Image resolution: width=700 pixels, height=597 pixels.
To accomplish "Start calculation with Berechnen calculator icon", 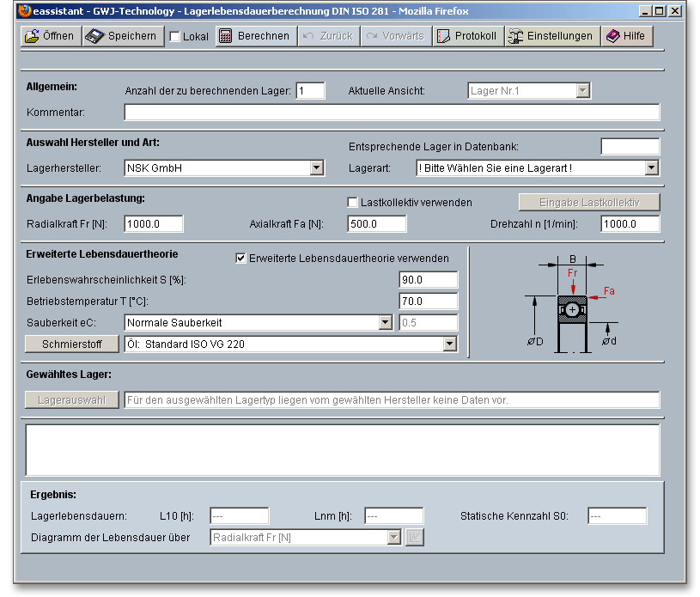I will coord(225,36).
